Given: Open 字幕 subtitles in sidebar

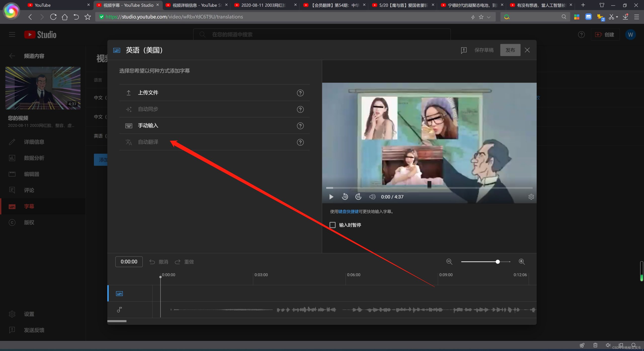Looking at the screenshot, I should pos(43,206).
